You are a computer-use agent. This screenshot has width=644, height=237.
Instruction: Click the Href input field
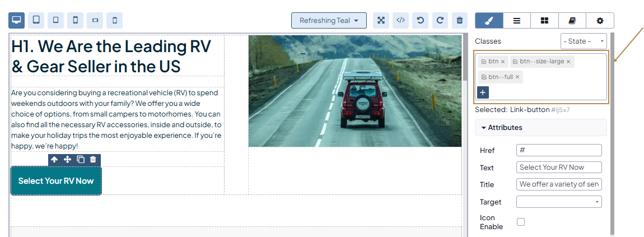tap(558, 150)
